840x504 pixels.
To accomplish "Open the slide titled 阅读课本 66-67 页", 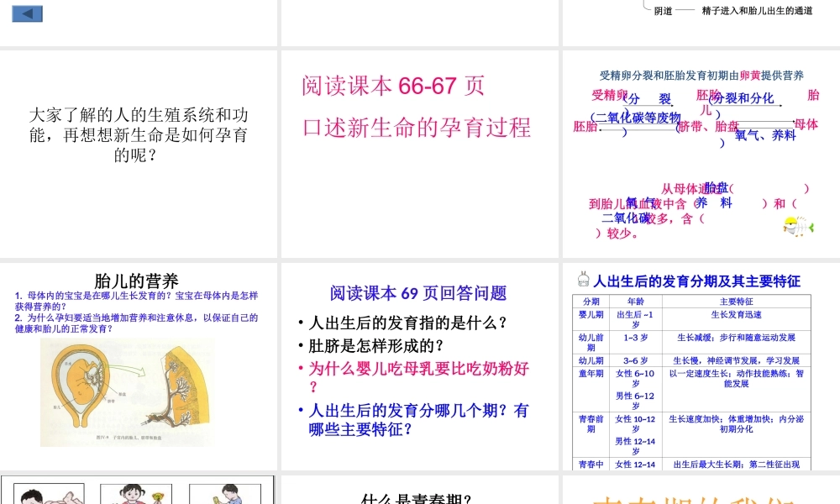I will (x=419, y=154).
